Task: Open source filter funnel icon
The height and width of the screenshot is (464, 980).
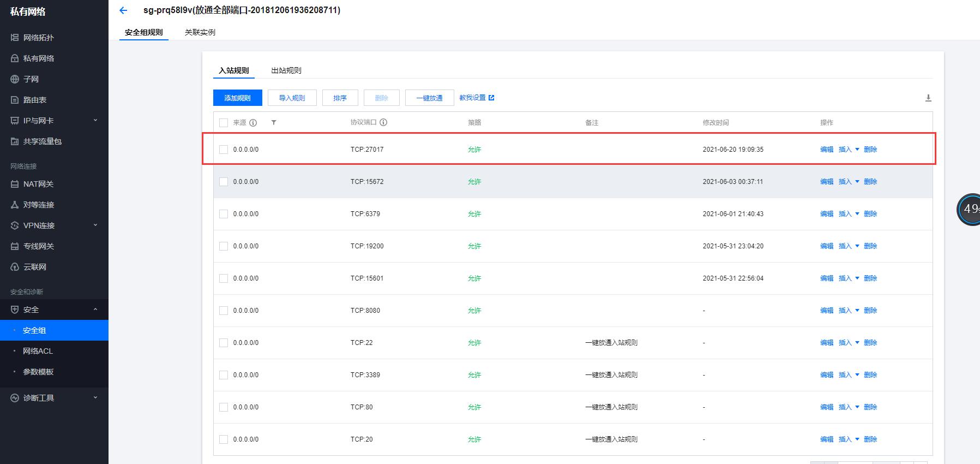Action: click(274, 123)
